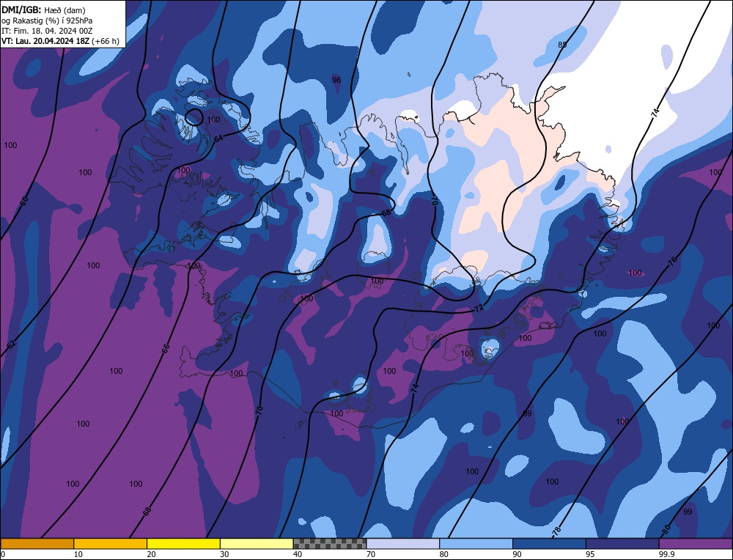Click the light blue 80–90 legend swatch
Viewport: 733px width, 560px height.
tap(476, 543)
